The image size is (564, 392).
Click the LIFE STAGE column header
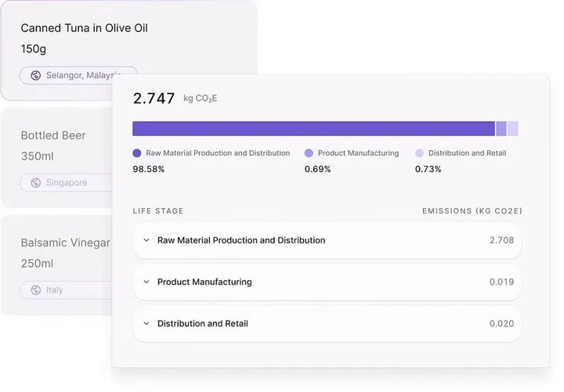[158, 211]
